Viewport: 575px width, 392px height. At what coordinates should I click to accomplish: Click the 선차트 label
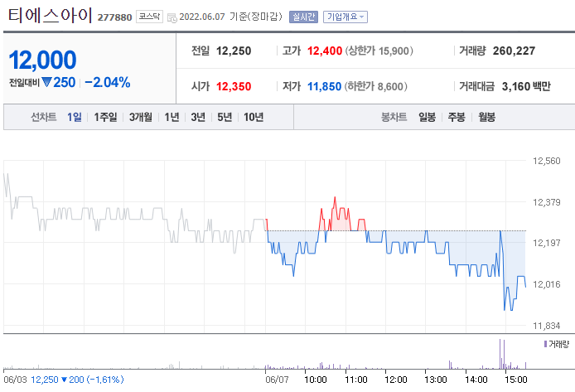pyautogui.click(x=43, y=117)
